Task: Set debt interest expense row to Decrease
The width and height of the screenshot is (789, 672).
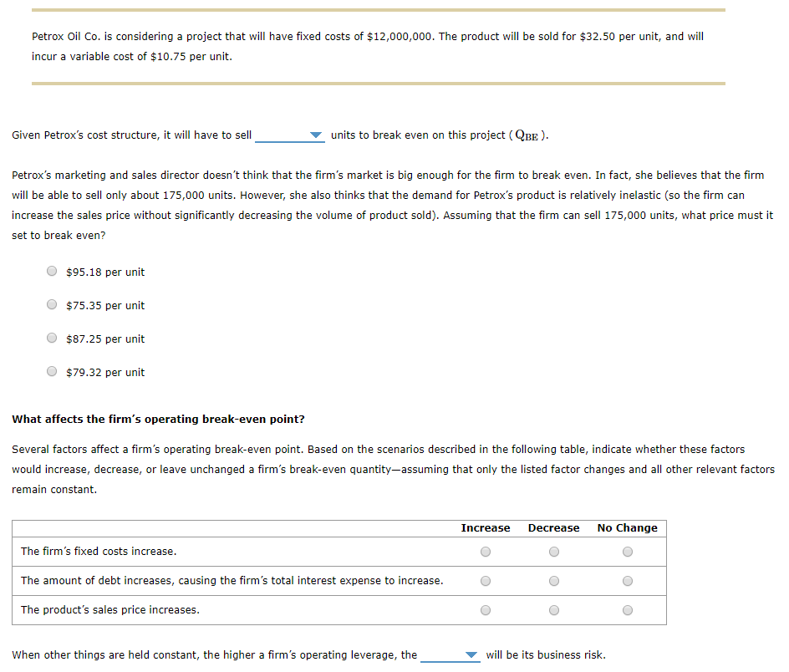Action: 554,581
